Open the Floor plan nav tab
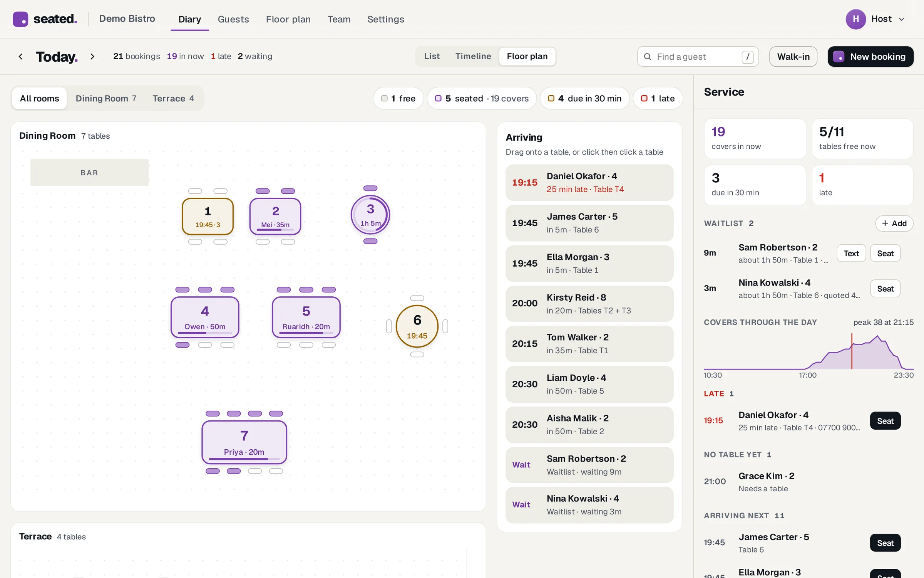The height and width of the screenshot is (578, 924). coord(288,19)
